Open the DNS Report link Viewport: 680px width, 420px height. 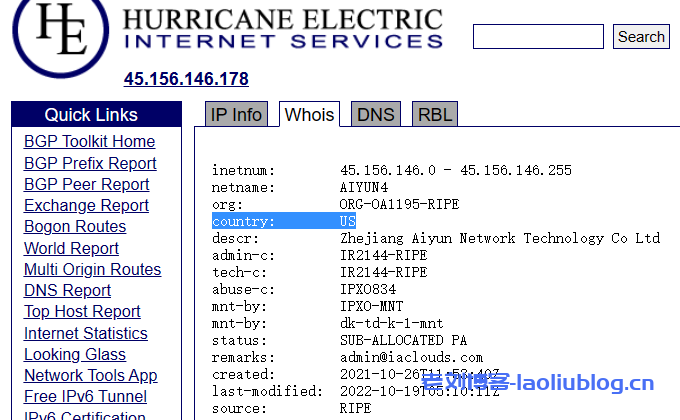(67, 290)
